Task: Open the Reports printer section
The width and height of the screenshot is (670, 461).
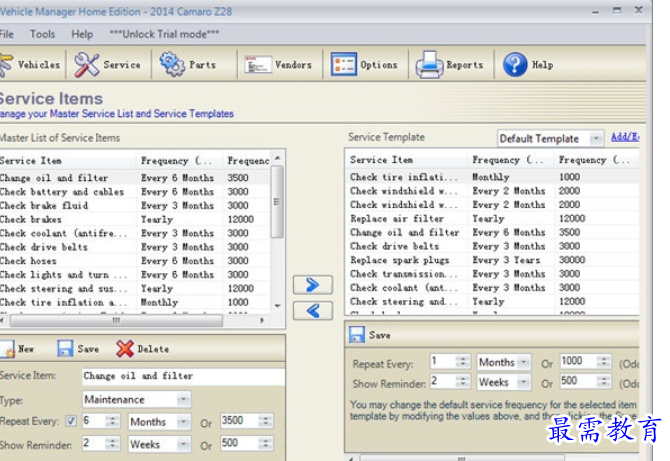Action: click(450, 65)
